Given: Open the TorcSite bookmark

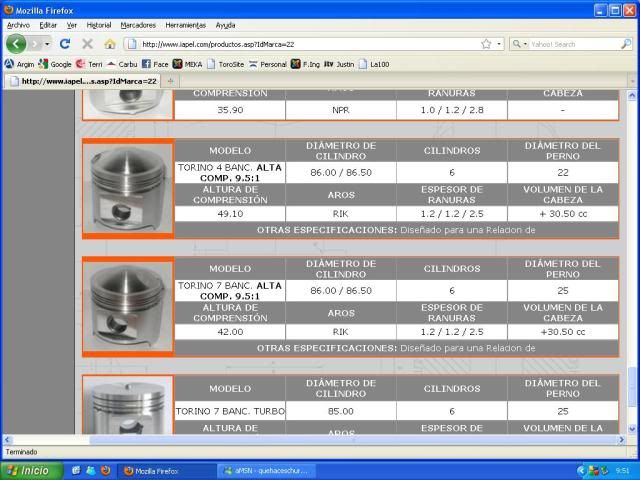Looking at the screenshot, I should (225, 63).
